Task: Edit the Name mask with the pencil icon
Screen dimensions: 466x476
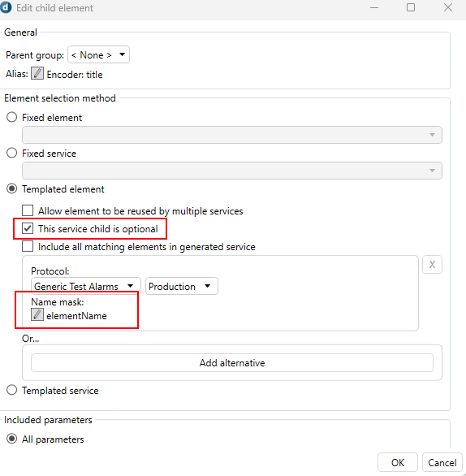Action: click(x=37, y=314)
